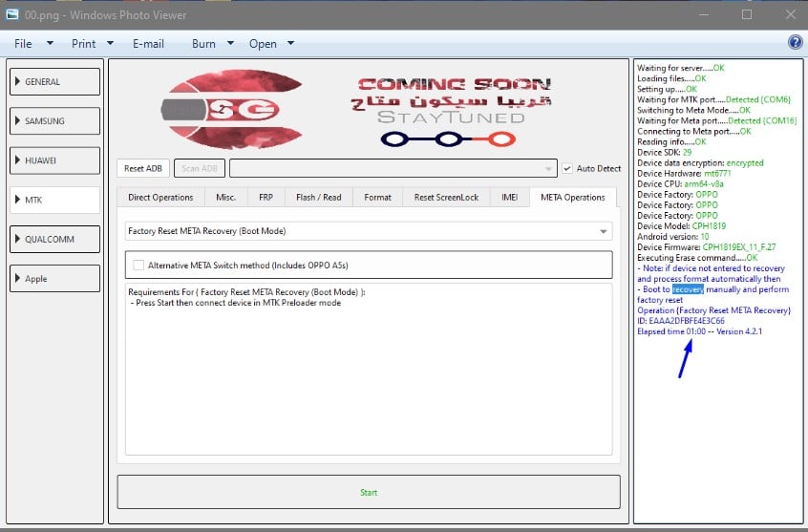Select the MTK sidebar section
The width and height of the screenshot is (808, 532).
click(x=54, y=200)
